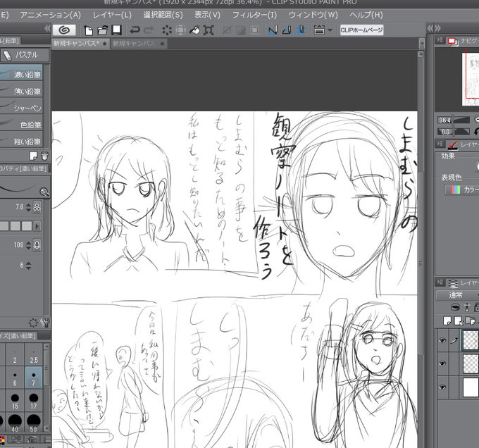Open brush stroke preview magnifier icon

tap(44, 192)
